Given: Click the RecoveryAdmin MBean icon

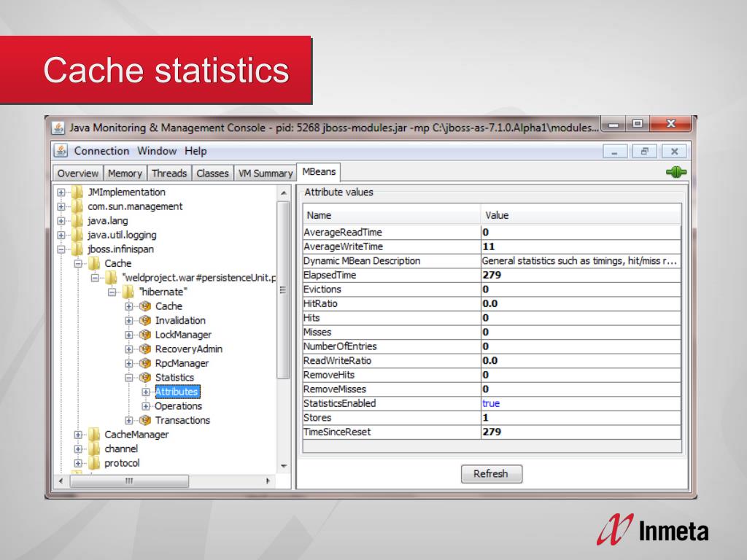Looking at the screenshot, I should click(145, 349).
